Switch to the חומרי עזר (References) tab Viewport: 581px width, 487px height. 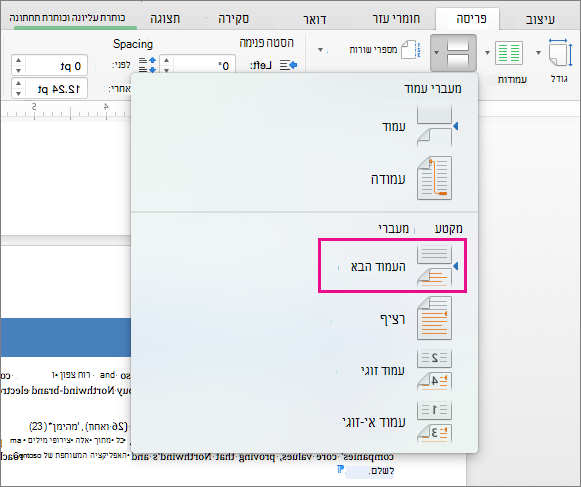pyautogui.click(x=396, y=19)
